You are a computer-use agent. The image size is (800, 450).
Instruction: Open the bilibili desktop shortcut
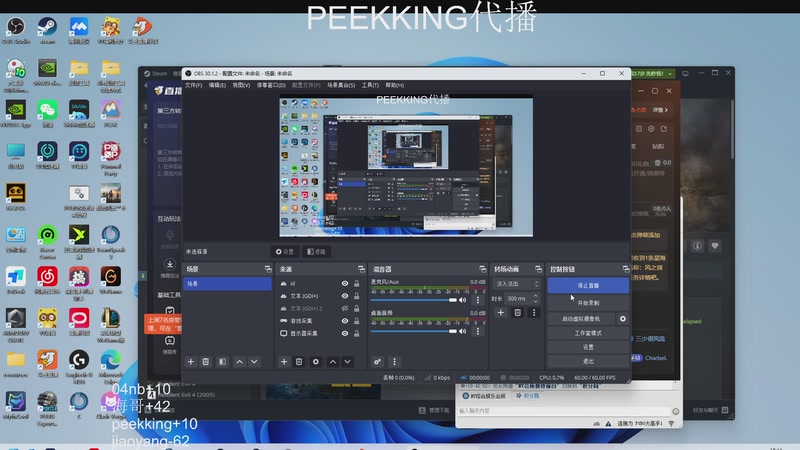click(x=79, y=113)
